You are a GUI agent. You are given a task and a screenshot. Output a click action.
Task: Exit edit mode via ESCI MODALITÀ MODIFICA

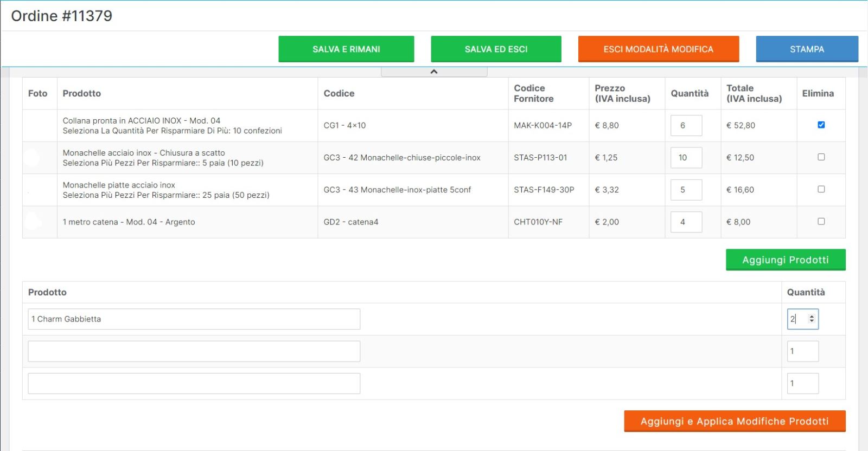[659, 49]
